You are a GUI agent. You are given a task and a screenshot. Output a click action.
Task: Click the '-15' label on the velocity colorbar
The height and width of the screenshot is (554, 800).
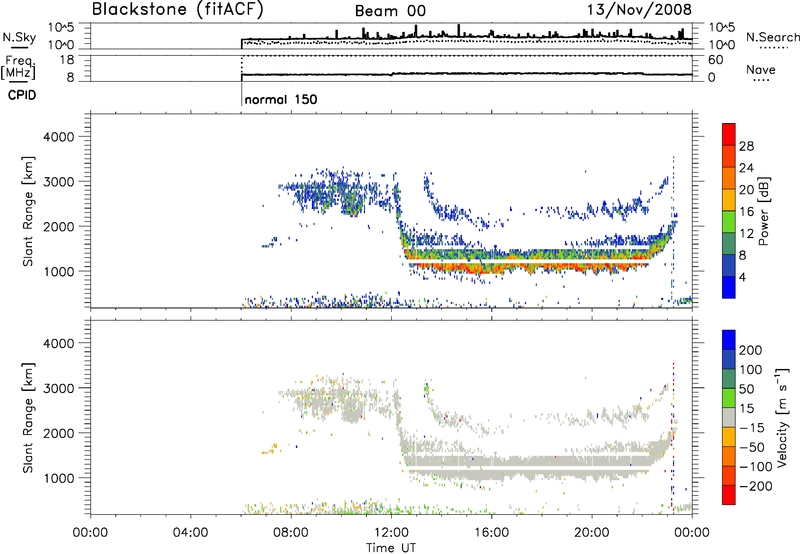[x=752, y=428]
